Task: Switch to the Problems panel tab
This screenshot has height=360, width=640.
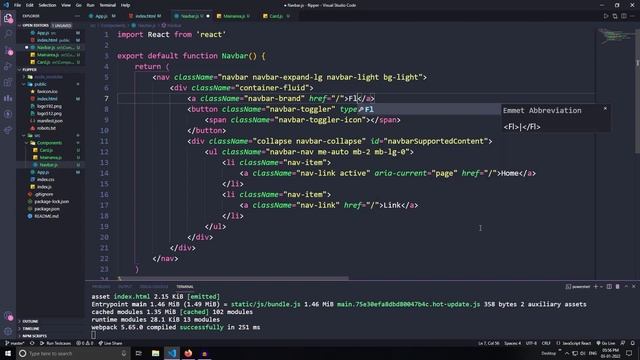Action: [x=101, y=287]
